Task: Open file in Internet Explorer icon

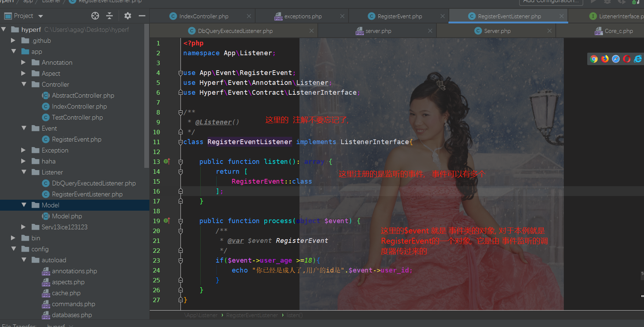Action: click(638, 59)
